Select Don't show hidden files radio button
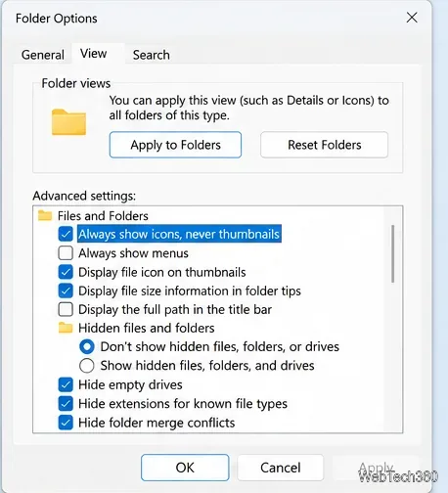448x493 pixels. pyautogui.click(x=87, y=346)
